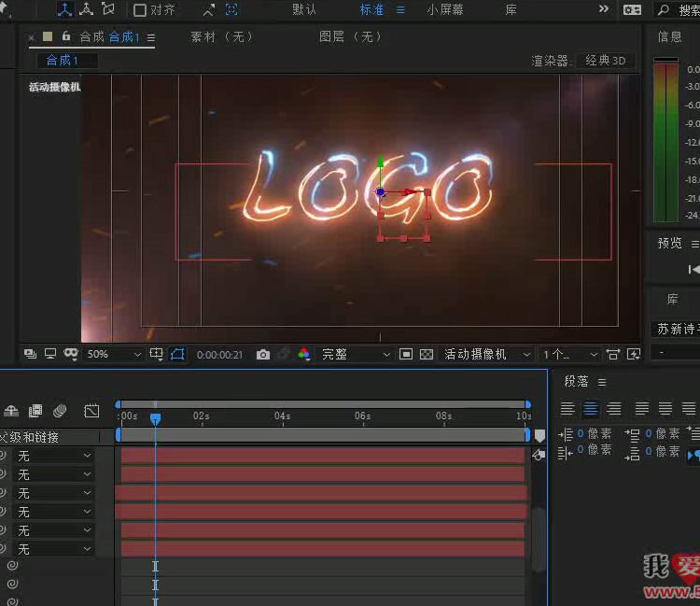Click the snapshot camera icon in viewer

[263, 355]
